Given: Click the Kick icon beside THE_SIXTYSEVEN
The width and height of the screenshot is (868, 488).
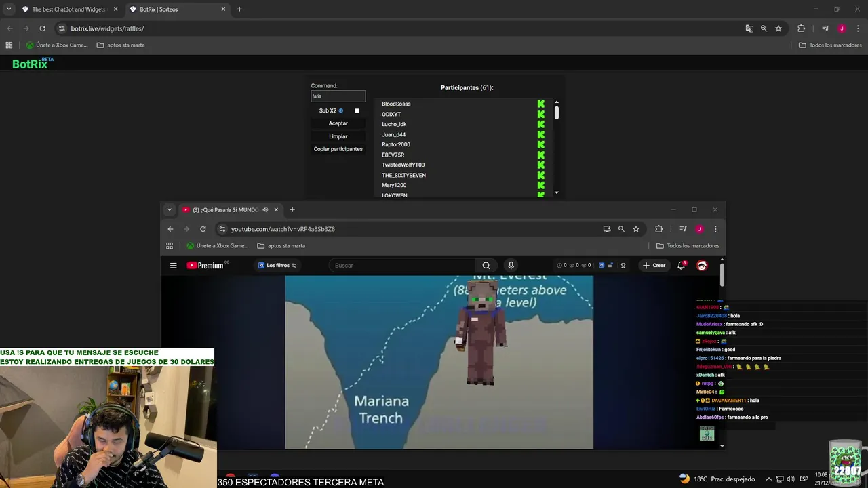Looking at the screenshot, I should [x=540, y=175].
